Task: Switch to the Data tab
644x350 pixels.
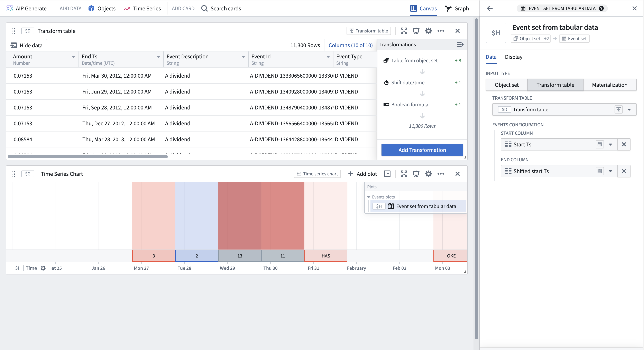Action: (x=491, y=57)
